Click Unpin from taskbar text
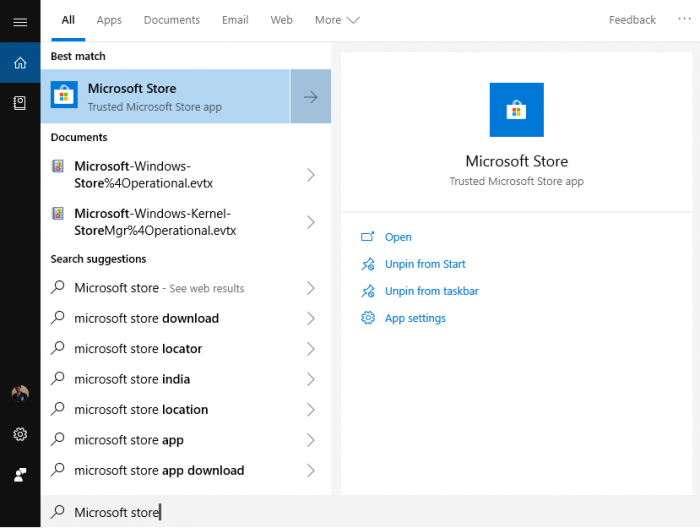 (x=432, y=291)
